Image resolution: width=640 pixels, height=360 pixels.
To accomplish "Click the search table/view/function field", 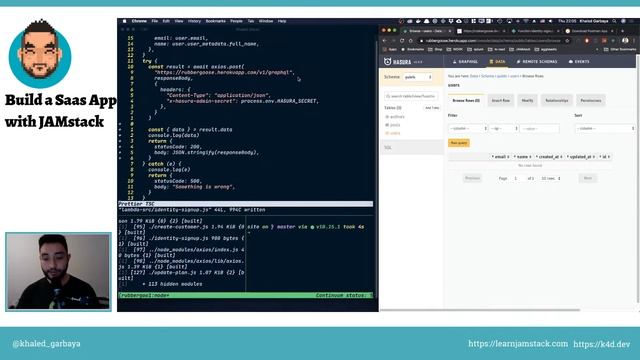I will point(411,96).
